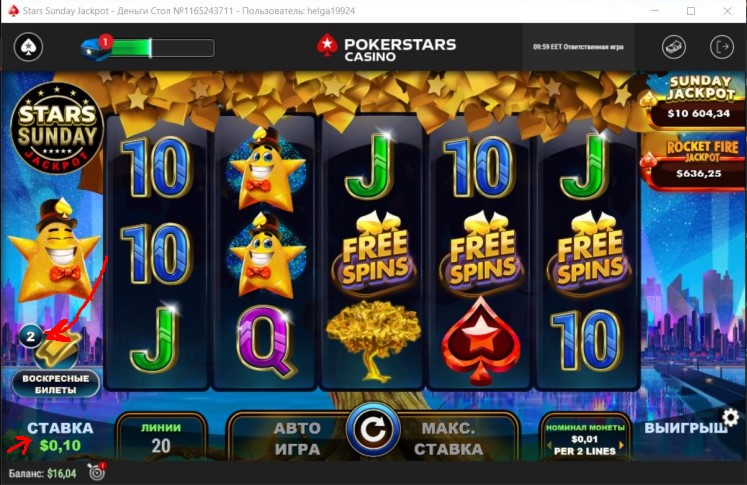The width and height of the screenshot is (747, 485).
Task: Click the target challenges icon
Action: tap(97, 472)
